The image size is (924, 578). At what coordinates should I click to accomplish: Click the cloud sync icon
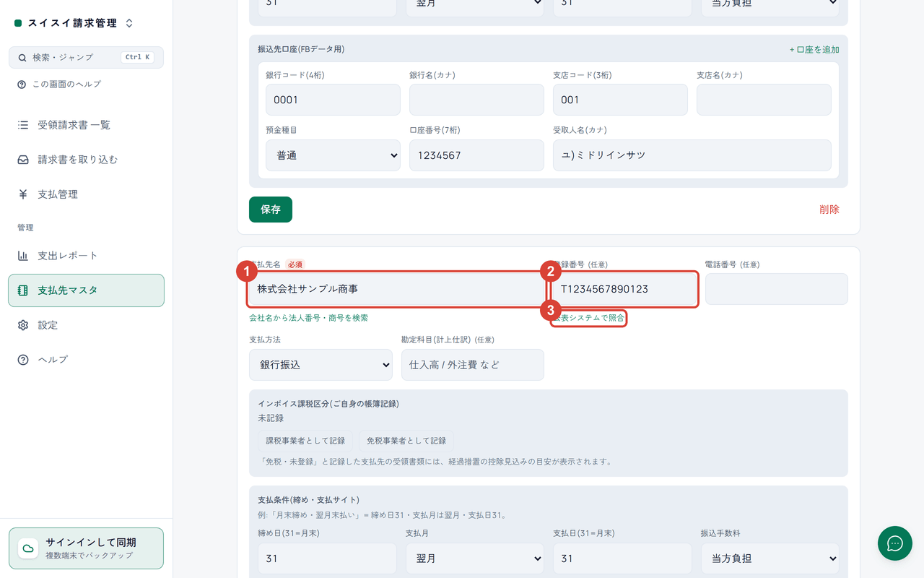point(28,548)
